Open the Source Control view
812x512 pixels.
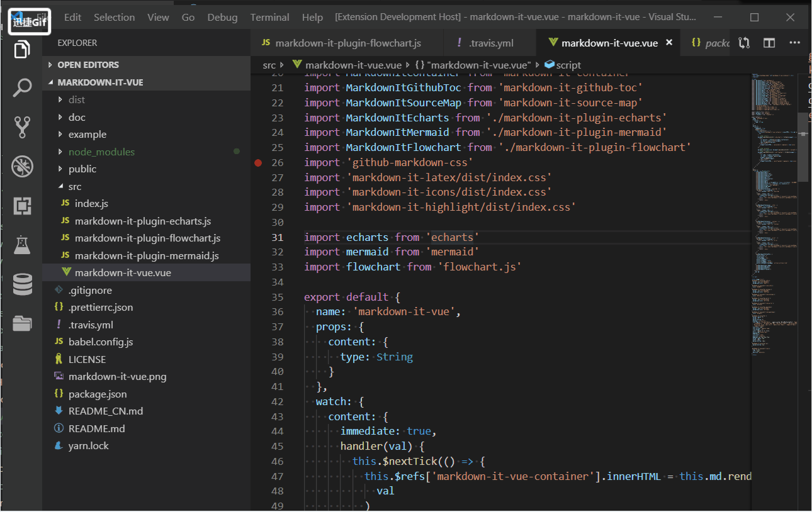pos(22,126)
